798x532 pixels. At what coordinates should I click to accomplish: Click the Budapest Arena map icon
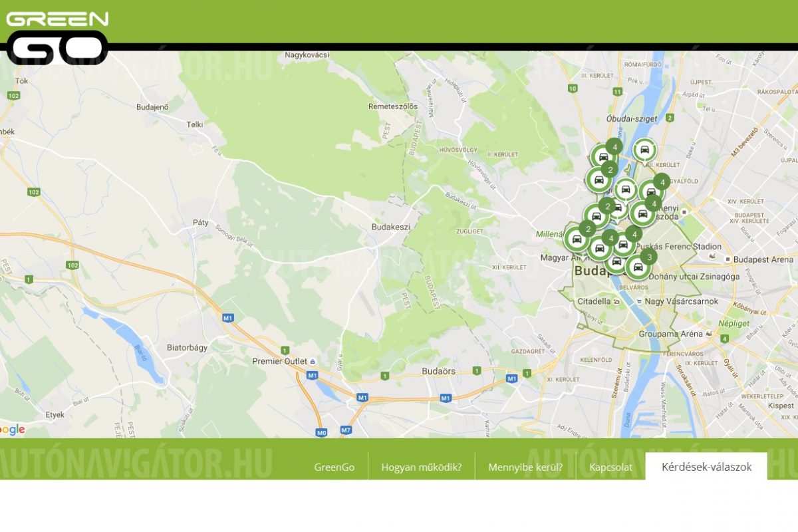pyautogui.click(x=728, y=260)
